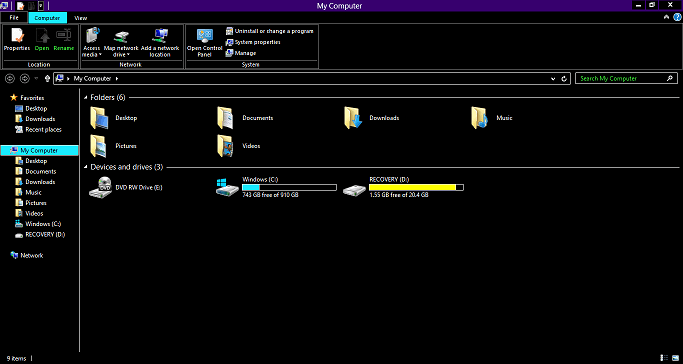Select the DVD RW Drive (E:)
Image resolution: width=683 pixels, height=364 pixels.
[126, 188]
